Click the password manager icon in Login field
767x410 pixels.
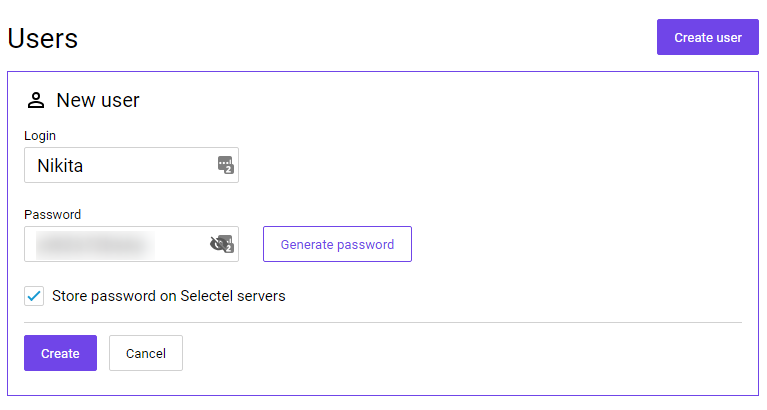(226, 165)
